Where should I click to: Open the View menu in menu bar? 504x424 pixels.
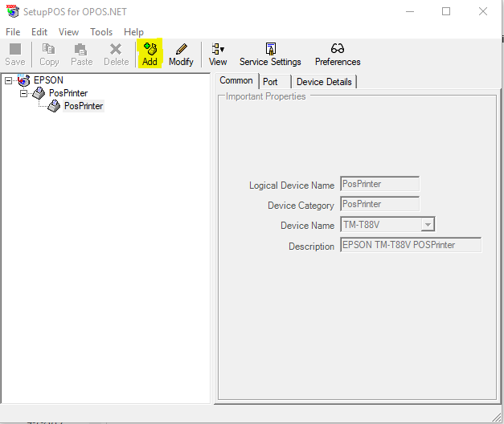(x=68, y=32)
